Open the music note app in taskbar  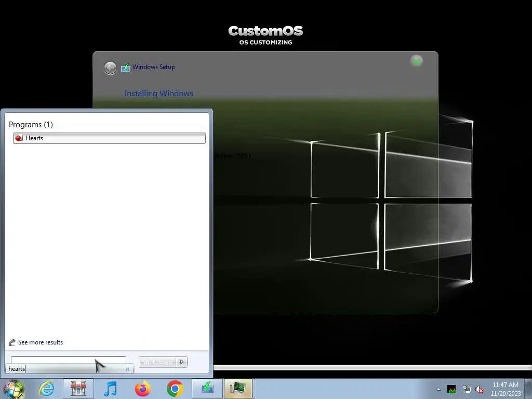pos(110,389)
